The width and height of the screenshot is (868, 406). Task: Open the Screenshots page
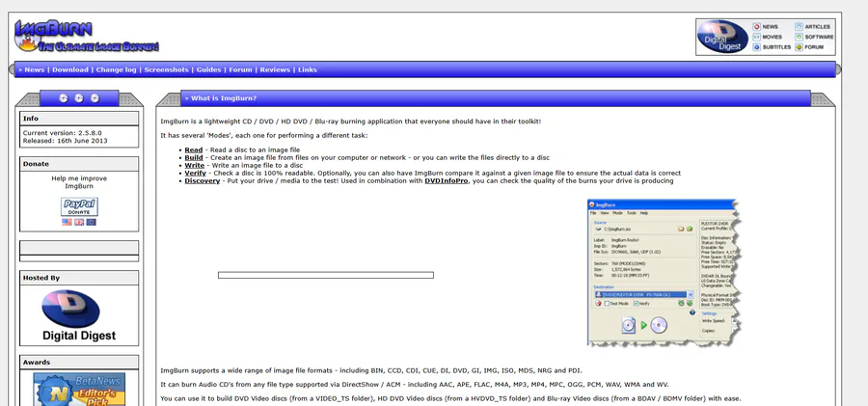[x=167, y=69]
